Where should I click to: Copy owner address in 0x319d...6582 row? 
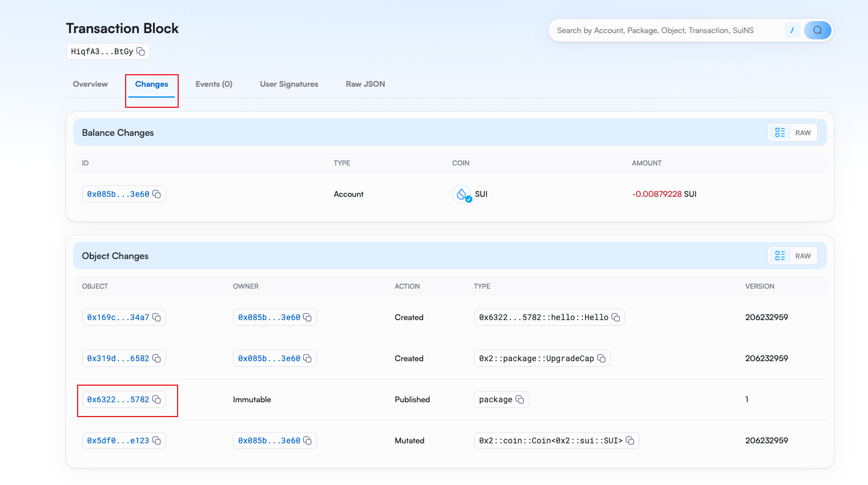pyautogui.click(x=307, y=358)
